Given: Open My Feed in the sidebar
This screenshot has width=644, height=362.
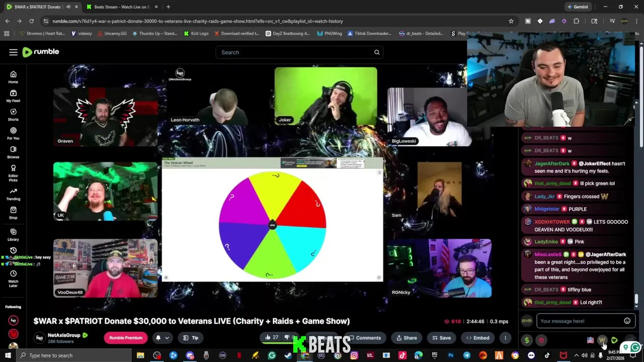Looking at the screenshot, I should (13, 96).
